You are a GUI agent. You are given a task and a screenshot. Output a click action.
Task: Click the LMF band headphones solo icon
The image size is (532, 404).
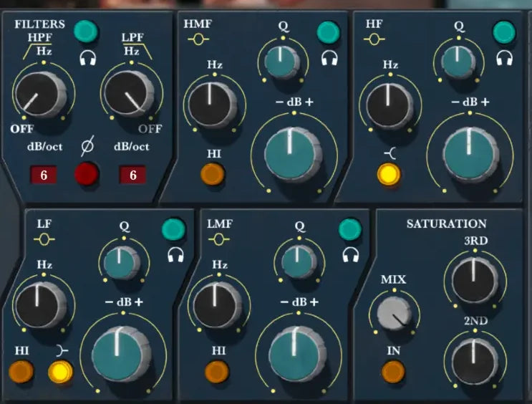pos(351,254)
